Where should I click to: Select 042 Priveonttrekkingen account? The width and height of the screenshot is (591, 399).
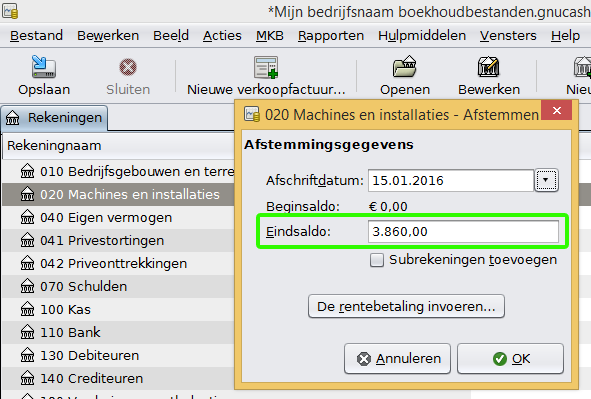[118, 263]
